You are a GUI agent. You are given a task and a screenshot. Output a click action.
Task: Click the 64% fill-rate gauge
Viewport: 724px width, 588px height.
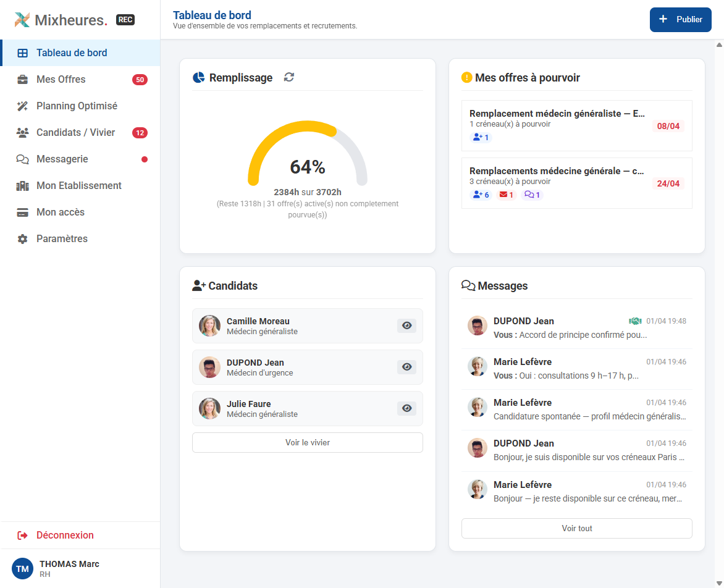pyautogui.click(x=308, y=154)
